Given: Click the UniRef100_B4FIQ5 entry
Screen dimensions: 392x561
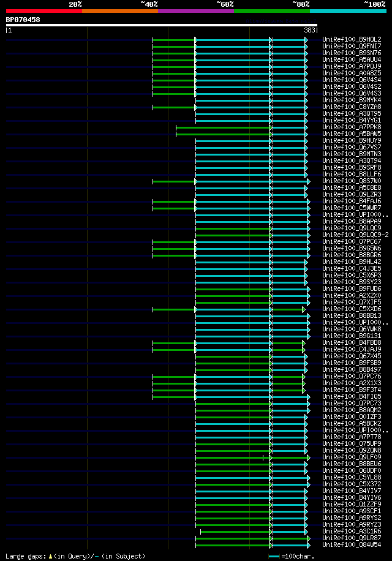Looking at the screenshot, I should (x=352, y=396).
